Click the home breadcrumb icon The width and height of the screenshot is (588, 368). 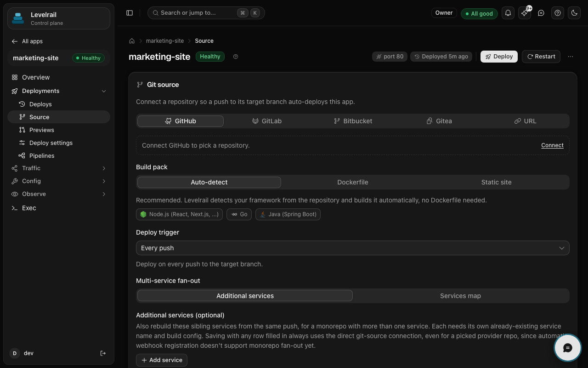pos(132,41)
